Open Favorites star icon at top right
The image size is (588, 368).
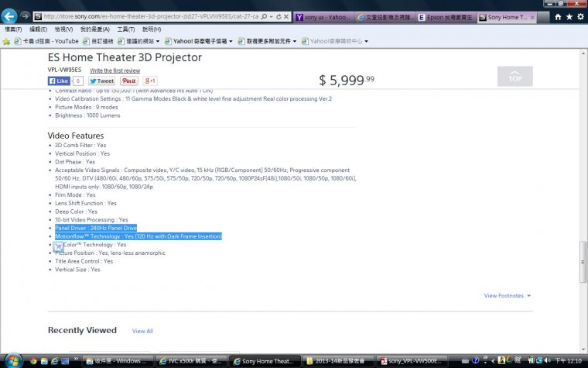coord(569,15)
